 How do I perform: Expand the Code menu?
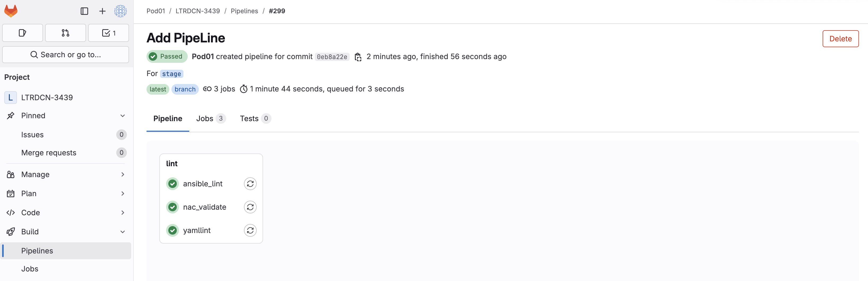click(x=123, y=213)
